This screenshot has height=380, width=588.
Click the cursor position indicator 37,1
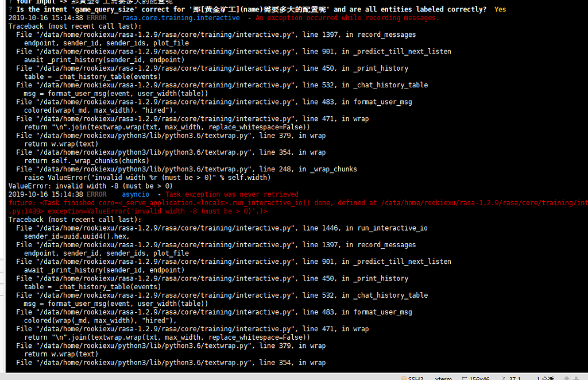coord(516,378)
